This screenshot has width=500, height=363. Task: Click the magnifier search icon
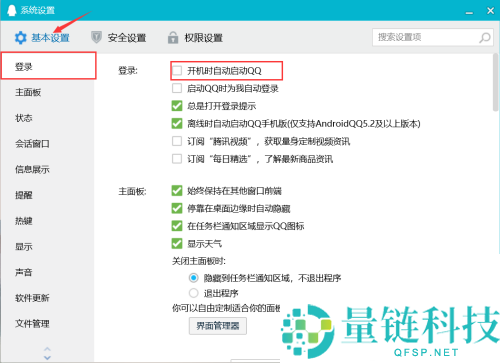click(x=484, y=38)
